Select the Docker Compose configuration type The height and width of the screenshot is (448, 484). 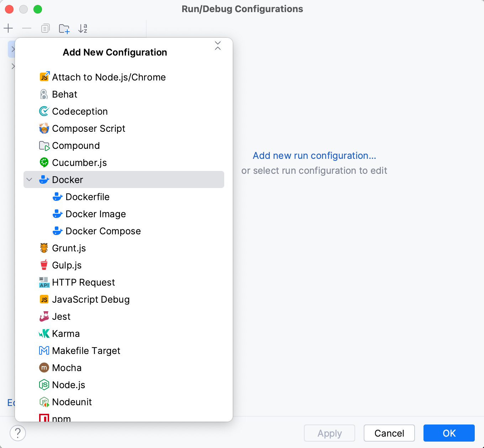pos(103,231)
